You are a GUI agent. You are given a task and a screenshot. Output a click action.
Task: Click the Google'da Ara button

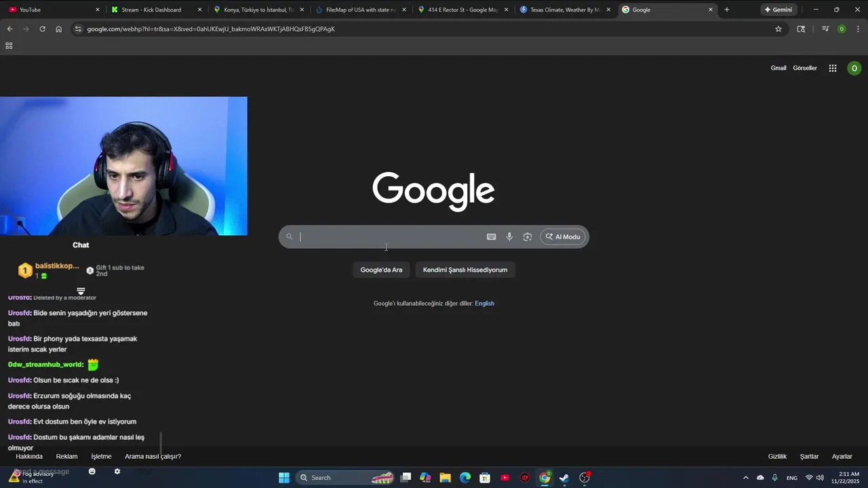(x=381, y=270)
